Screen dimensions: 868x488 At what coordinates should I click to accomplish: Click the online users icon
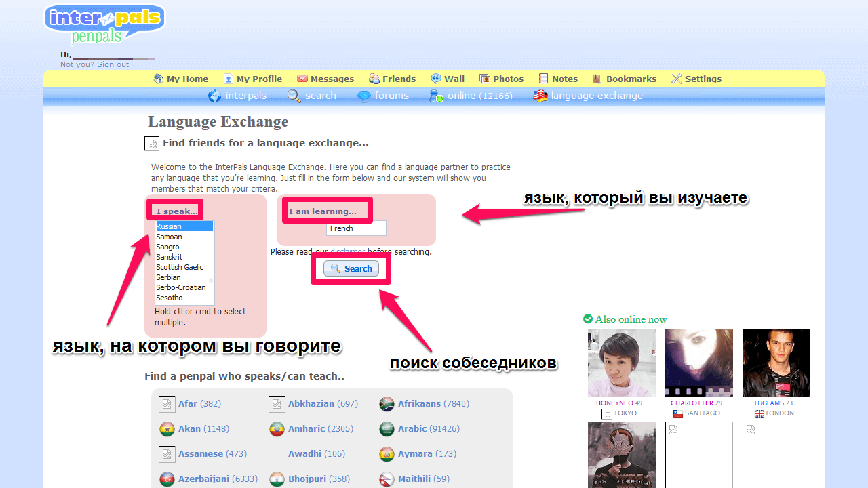pos(437,96)
